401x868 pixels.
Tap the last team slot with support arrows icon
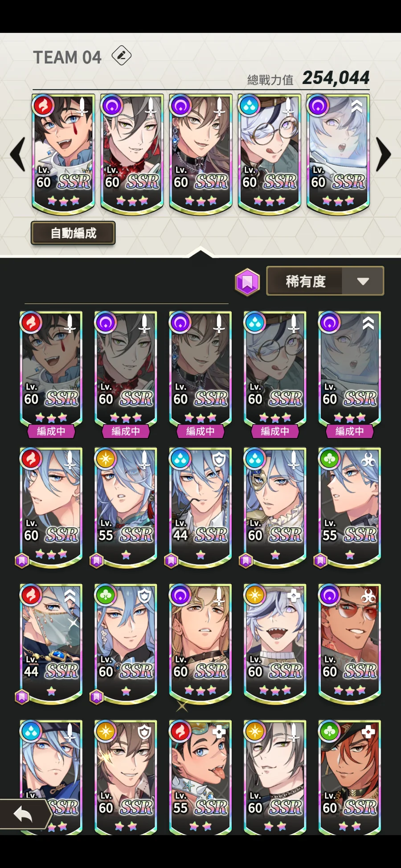tap(338, 153)
